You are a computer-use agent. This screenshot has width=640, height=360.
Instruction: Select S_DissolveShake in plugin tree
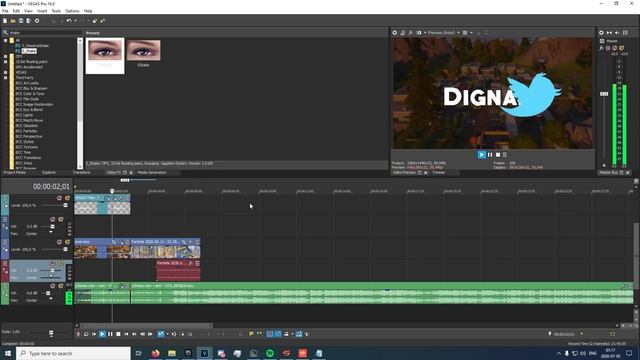click(35, 46)
